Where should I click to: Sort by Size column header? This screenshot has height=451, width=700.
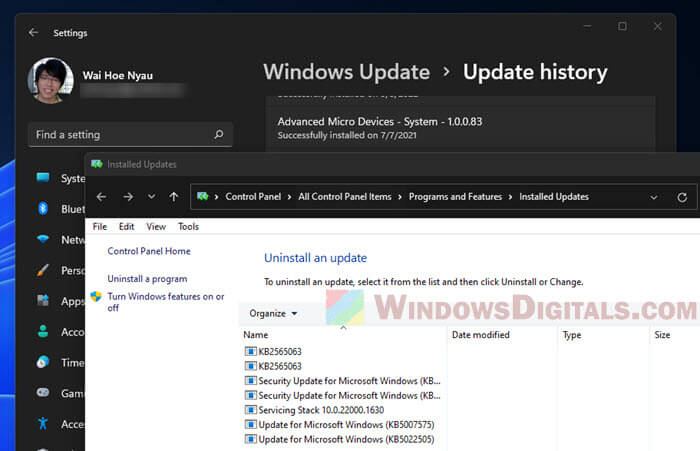(674, 335)
